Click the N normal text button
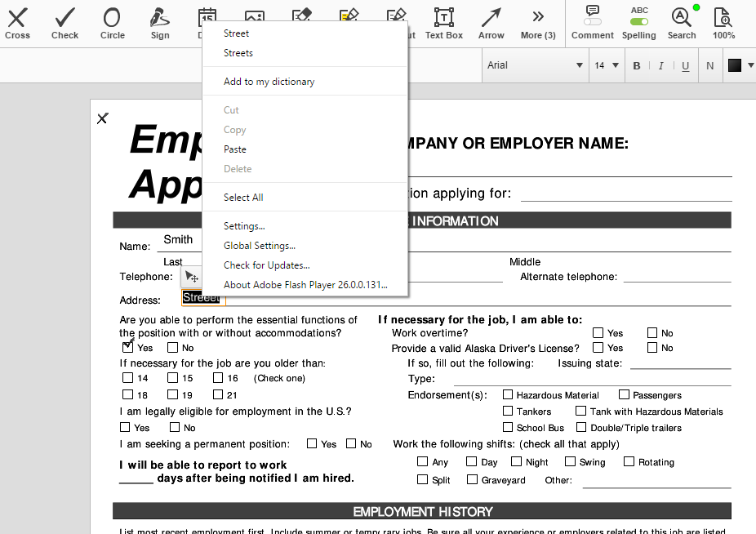This screenshot has height=534, width=756. [x=709, y=65]
